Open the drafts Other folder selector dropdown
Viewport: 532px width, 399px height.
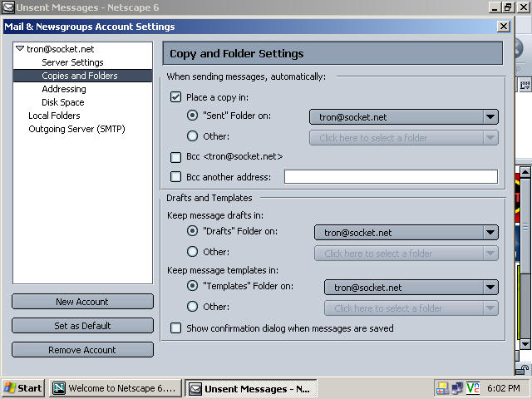(x=406, y=254)
